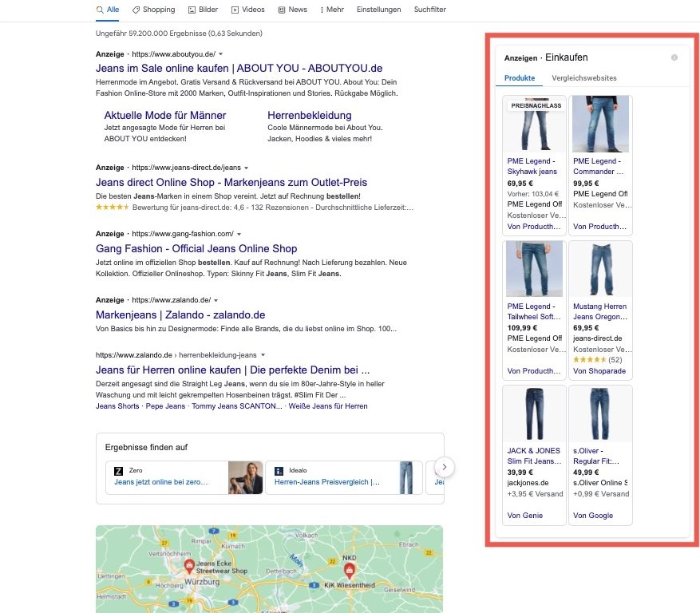Click the 'Jeans Shorts' sublink
Screen dimensions: 700x613
(x=117, y=406)
